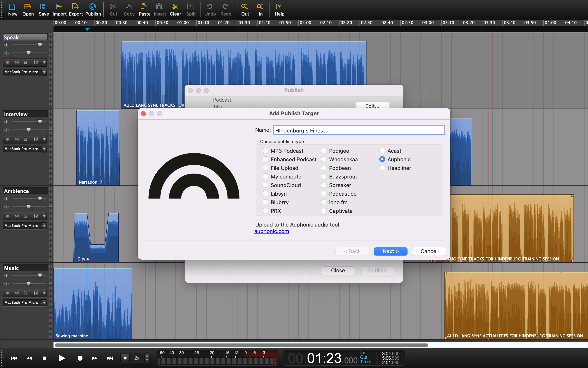Viewport: 588px width, 368px height.
Task: Click the Insert toolbar icon
Action: [160, 10]
